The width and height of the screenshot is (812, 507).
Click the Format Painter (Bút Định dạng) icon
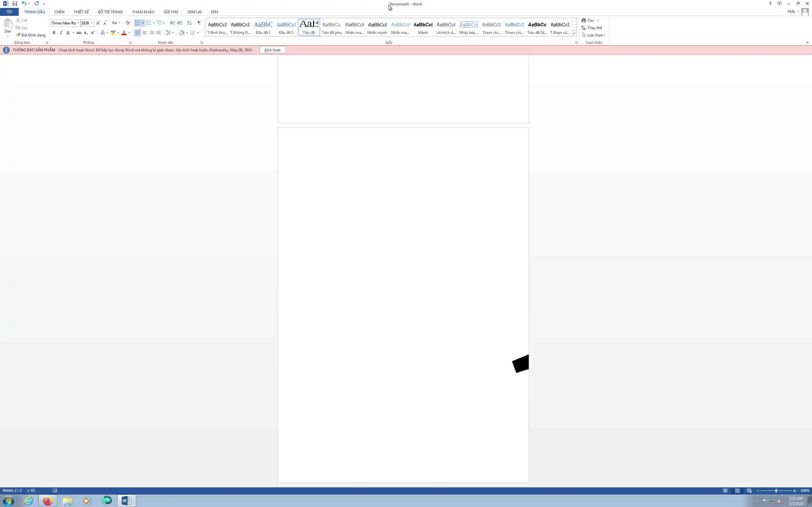(18, 35)
